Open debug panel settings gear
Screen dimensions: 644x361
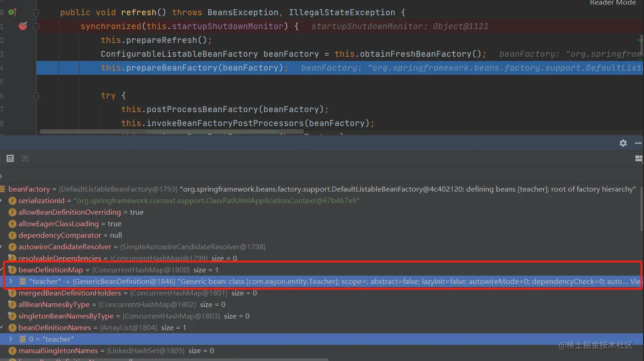[x=623, y=143]
